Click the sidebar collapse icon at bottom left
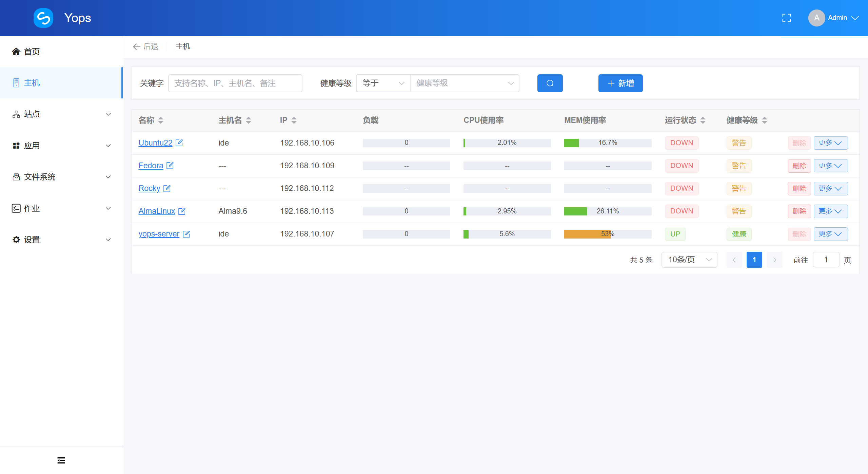The width and height of the screenshot is (868, 474). pyautogui.click(x=61, y=460)
